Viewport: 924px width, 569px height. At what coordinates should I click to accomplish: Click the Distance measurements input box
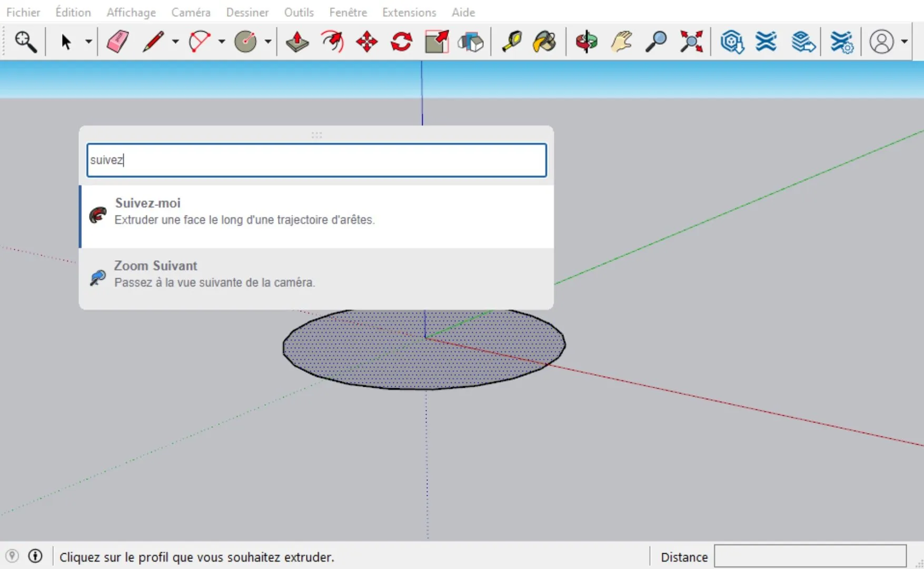tap(810, 556)
